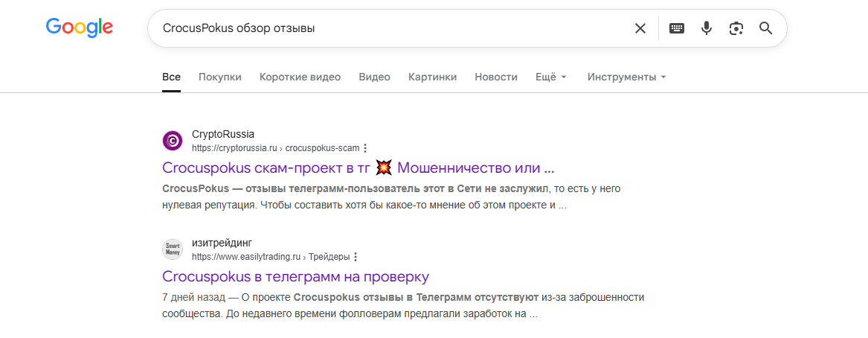
Task: Go to the Новости tab
Action: [496, 77]
